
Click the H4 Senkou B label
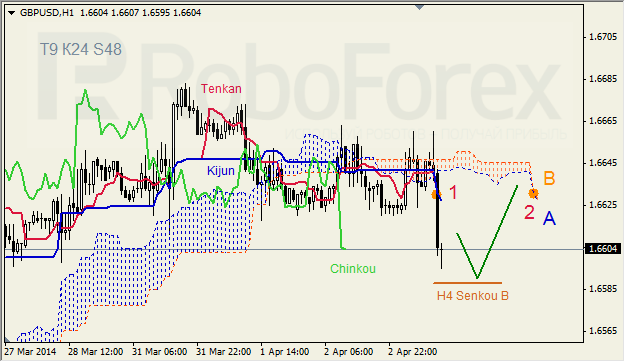pos(473,296)
